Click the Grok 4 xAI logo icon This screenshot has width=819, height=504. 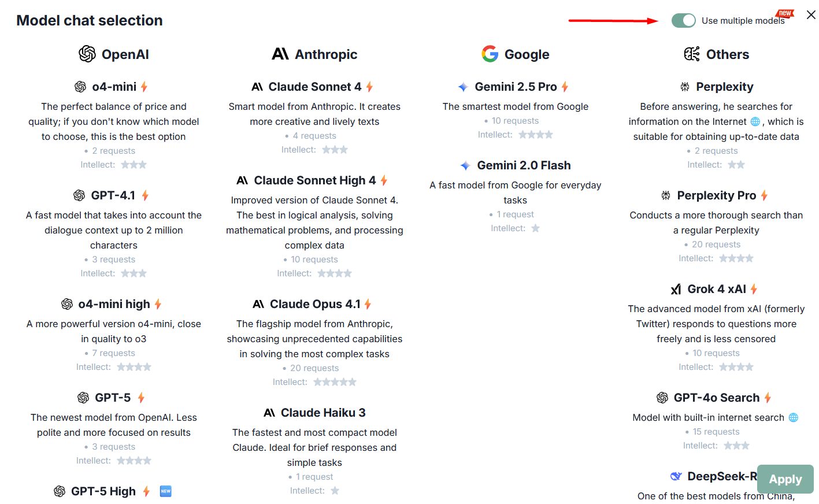pyautogui.click(x=676, y=289)
